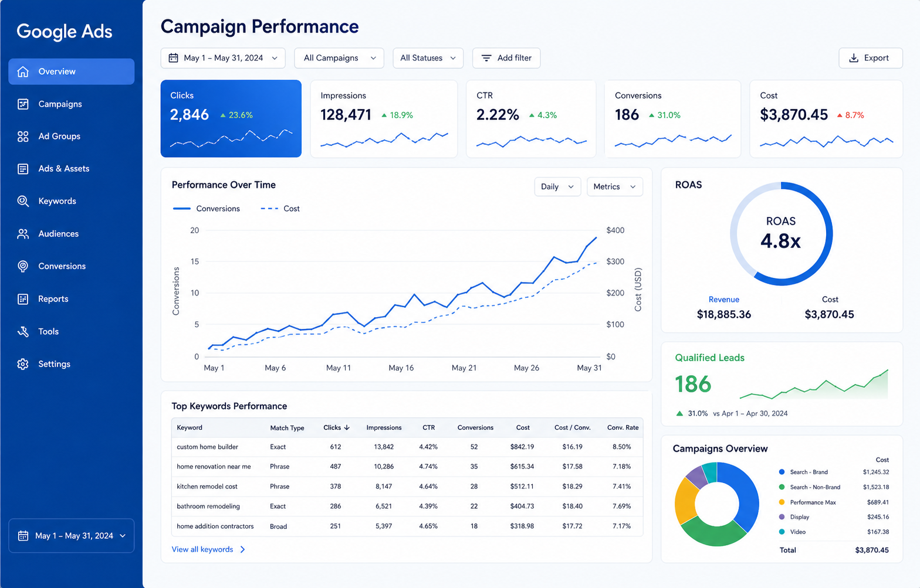Toggle Conversions series in chart legend
920x588 pixels.
pyautogui.click(x=207, y=209)
